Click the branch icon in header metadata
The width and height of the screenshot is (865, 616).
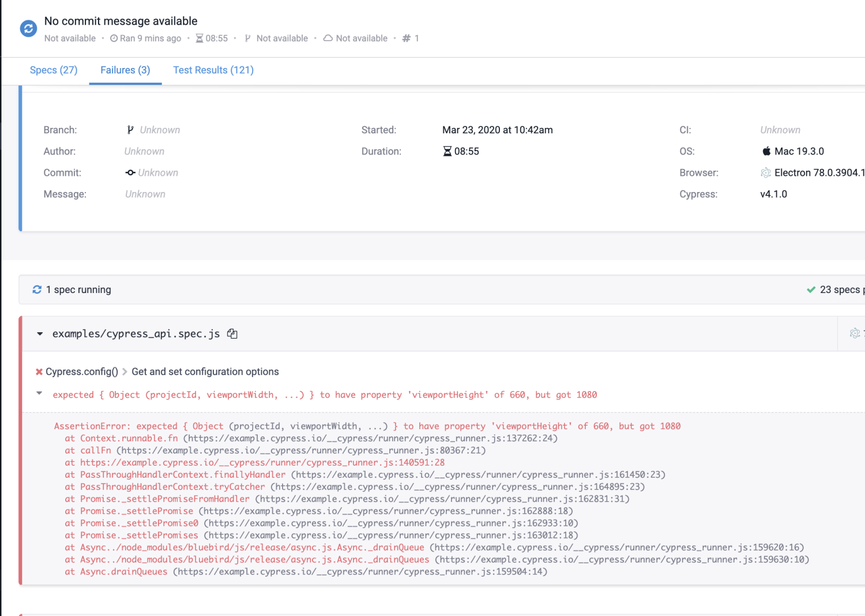coord(247,39)
